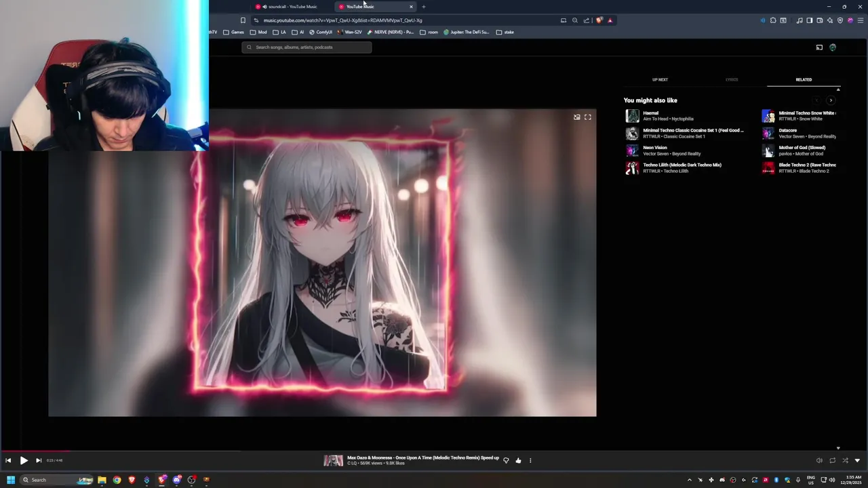
Task: Open File Explorer from taskbar
Action: point(102,480)
